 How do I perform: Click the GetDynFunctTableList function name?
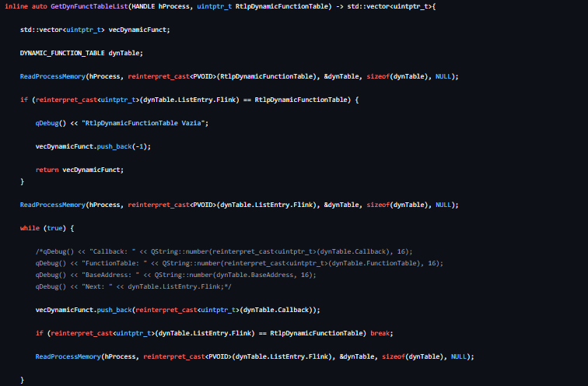click(89, 6)
